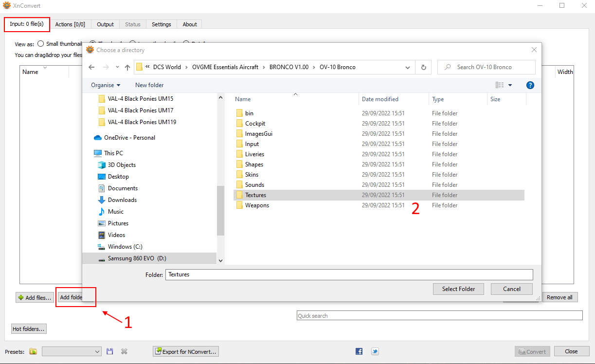Click the Music note icon
Screen dimensions: 595x364
point(102,212)
